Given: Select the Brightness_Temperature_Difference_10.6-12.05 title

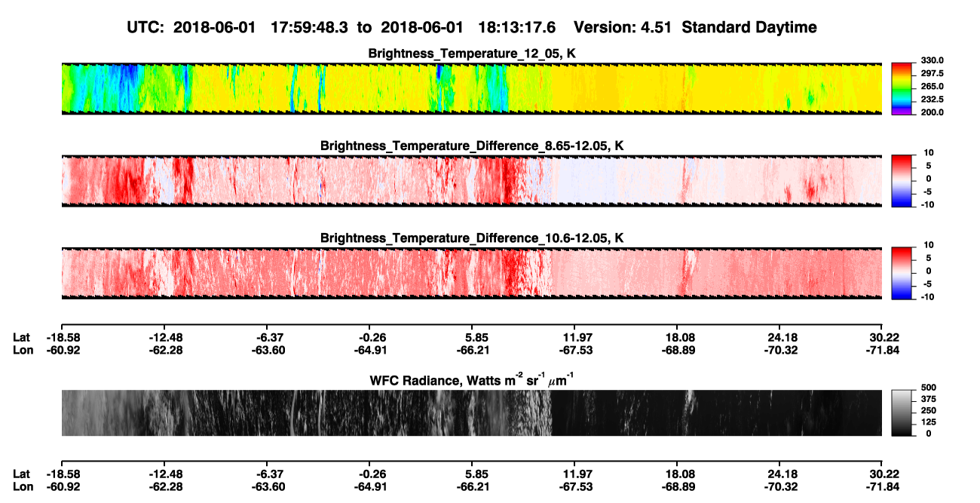Looking at the screenshot, I should (472, 238).
